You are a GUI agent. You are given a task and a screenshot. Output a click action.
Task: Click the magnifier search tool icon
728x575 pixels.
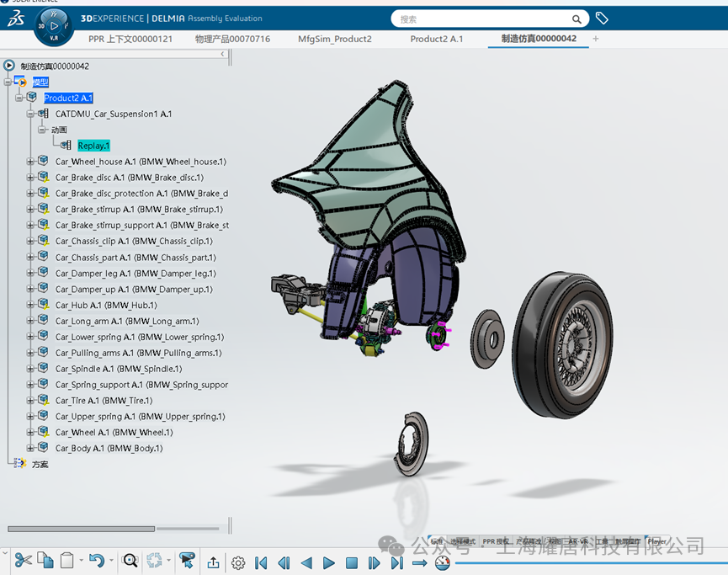[130, 560]
